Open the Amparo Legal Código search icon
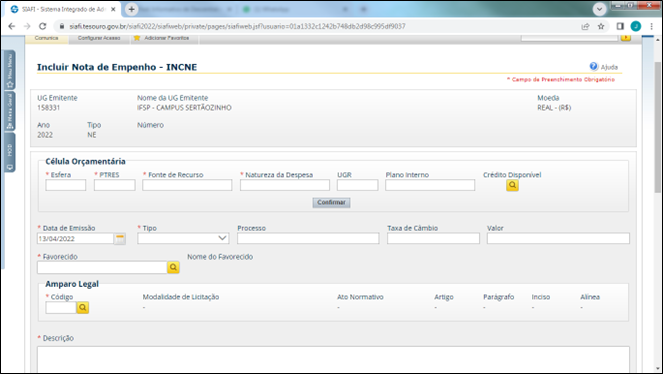This screenshot has height=374, width=663. 83,308
